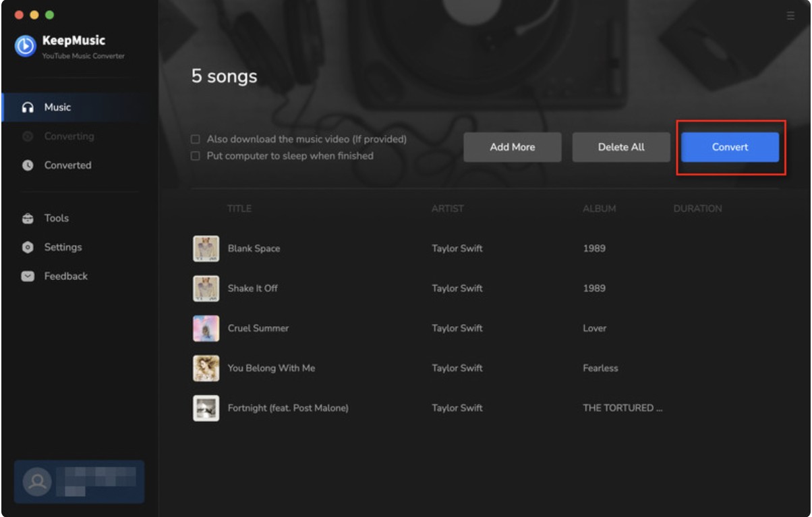The image size is (812, 517).
Task: Click the Lover album cell
Action: [x=595, y=328]
